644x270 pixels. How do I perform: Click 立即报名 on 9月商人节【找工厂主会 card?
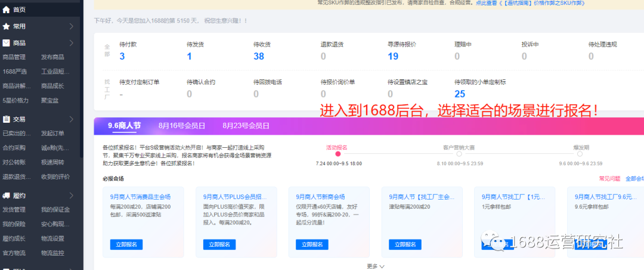[x=405, y=244]
